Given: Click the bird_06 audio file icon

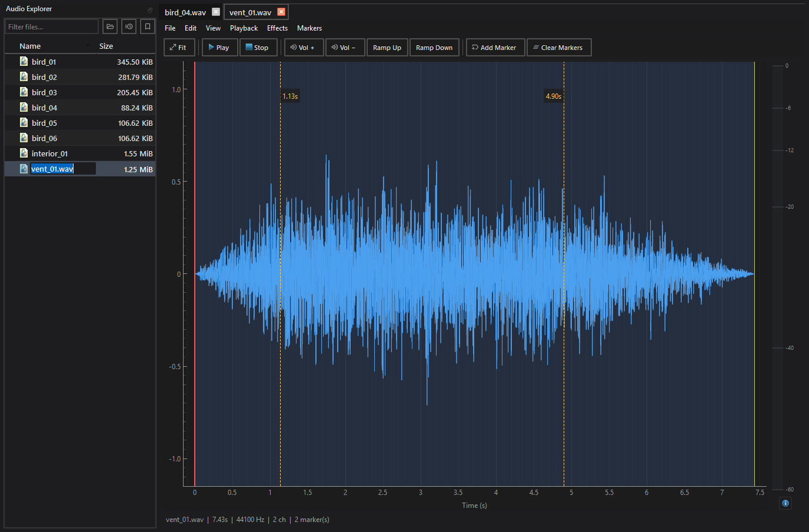Looking at the screenshot, I should coord(24,138).
